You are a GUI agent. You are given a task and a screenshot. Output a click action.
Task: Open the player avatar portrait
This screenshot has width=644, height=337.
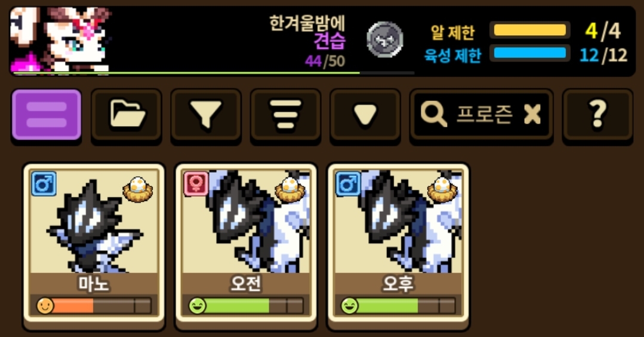[61, 39]
